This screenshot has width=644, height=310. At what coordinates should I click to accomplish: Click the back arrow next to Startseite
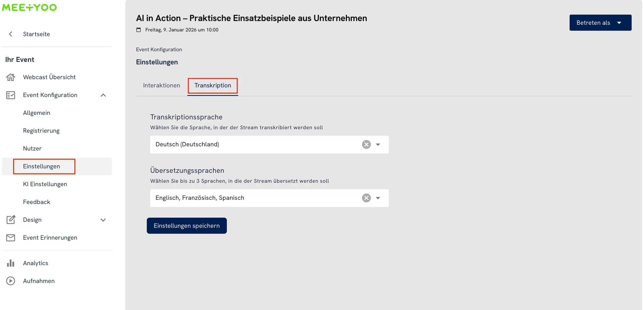pos(10,34)
